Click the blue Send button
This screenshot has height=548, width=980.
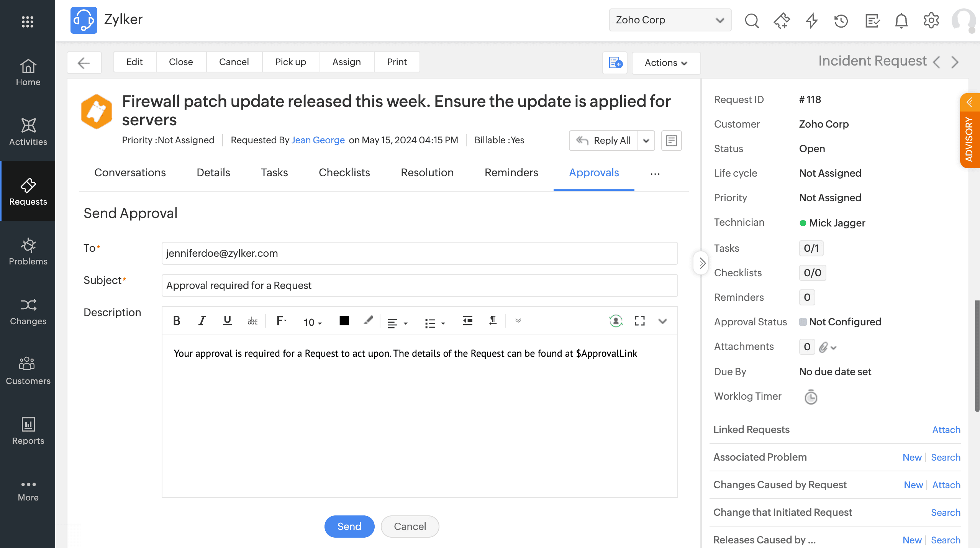pos(349,526)
